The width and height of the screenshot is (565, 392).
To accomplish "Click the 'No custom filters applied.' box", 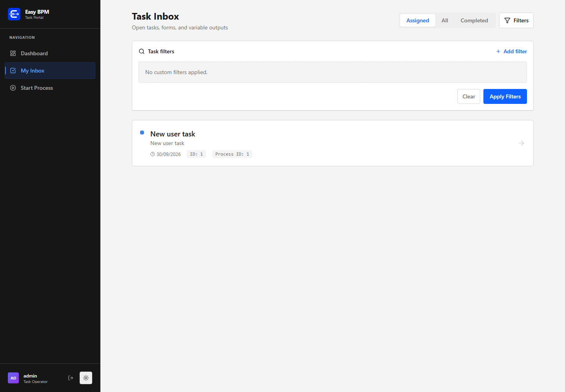I will [x=333, y=72].
